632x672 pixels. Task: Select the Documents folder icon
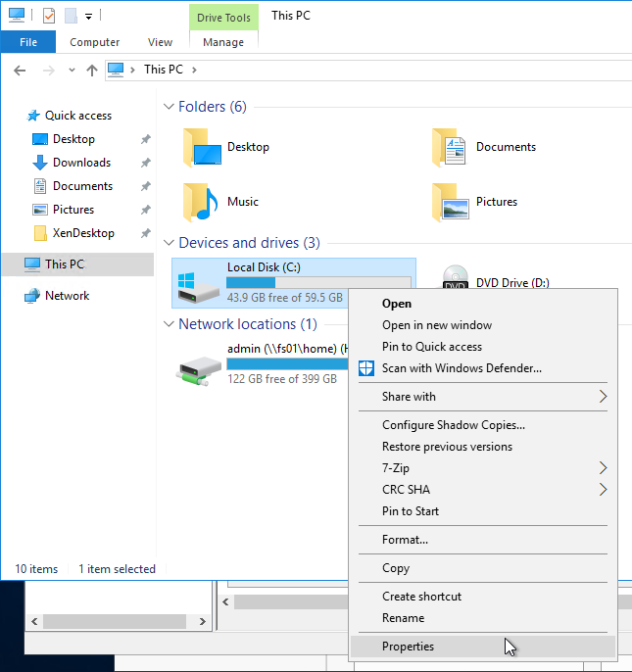(449, 147)
